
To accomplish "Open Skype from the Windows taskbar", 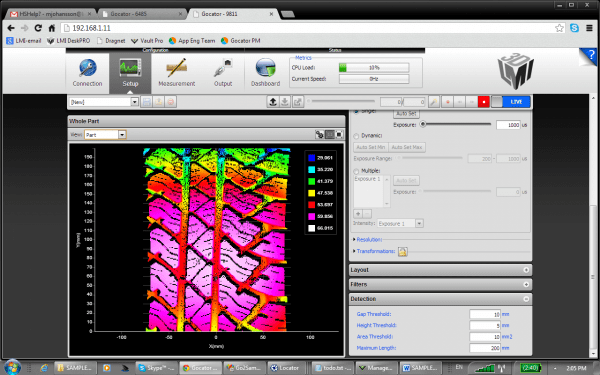I will tap(156, 368).
